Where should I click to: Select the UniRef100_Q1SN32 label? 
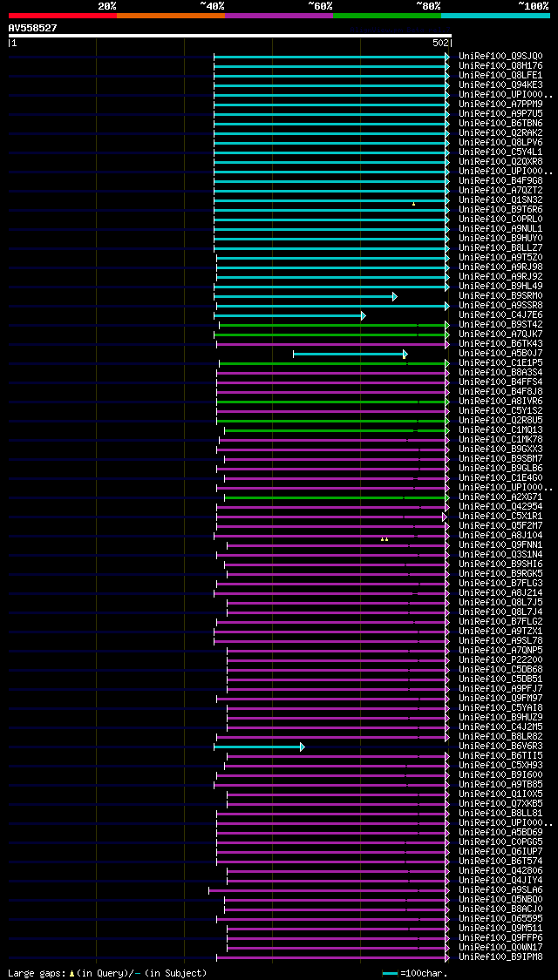pyautogui.click(x=500, y=200)
